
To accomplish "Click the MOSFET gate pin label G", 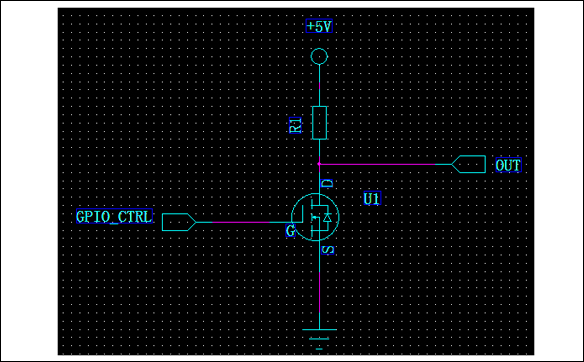I will point(291,231).
